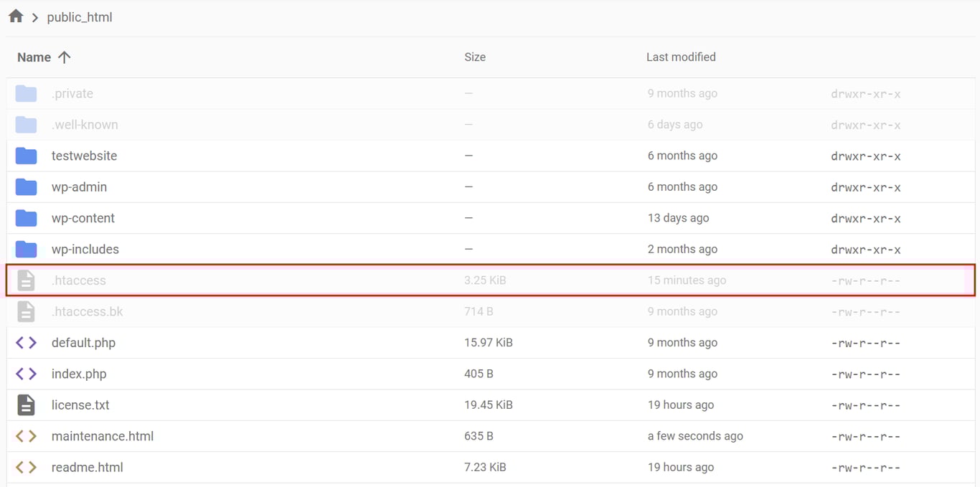The image size is (980, 487).
Task: Click the HTML icon next to maintenance.html
Action: point(26,436)
